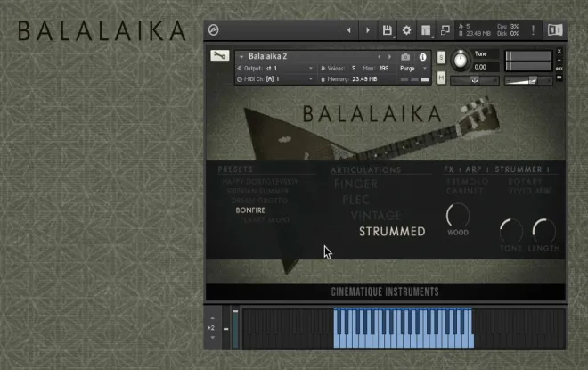Image resolution: width=588 pixels, height=370 pixels.
Task: Click the Tune knob
Action: 460,60
